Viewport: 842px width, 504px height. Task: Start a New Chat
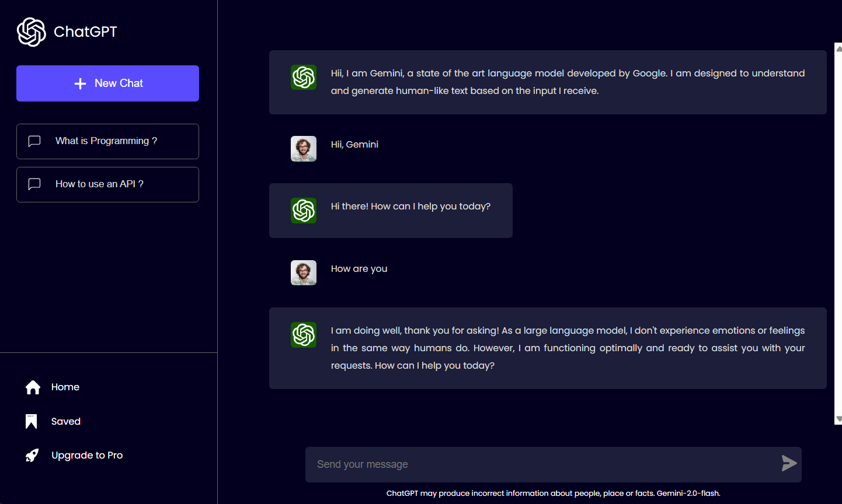107,83
